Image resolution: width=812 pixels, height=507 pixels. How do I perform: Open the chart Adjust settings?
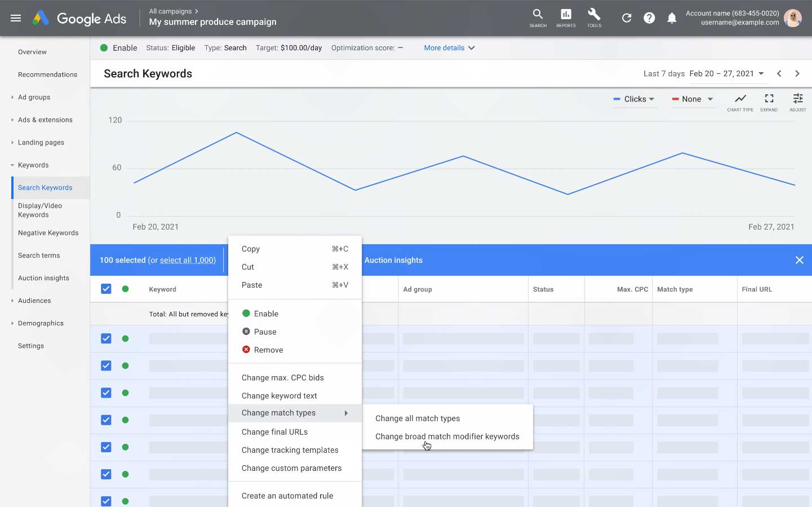[x=798, y=102]
